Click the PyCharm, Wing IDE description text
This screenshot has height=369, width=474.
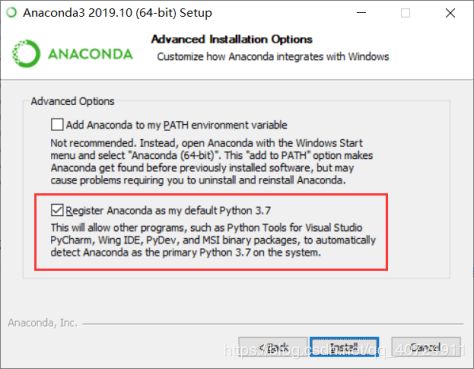[213, 240]
